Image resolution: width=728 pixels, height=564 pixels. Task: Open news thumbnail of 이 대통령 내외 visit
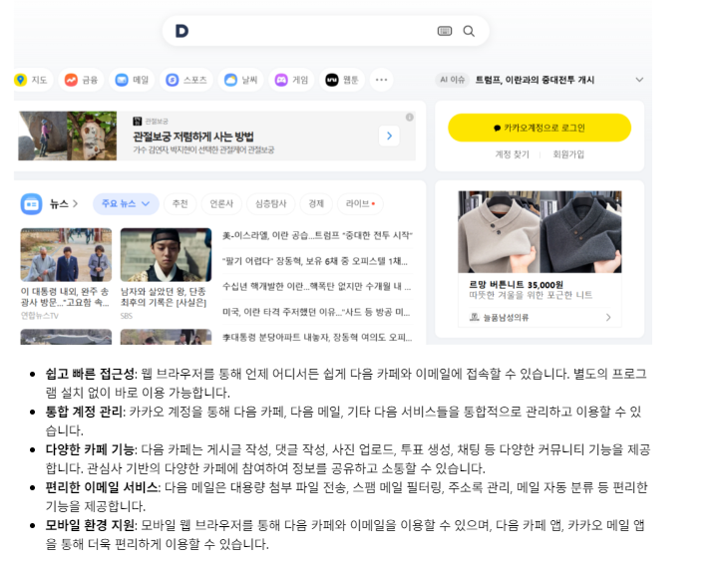pyautogui.click(x=66, y=255)
